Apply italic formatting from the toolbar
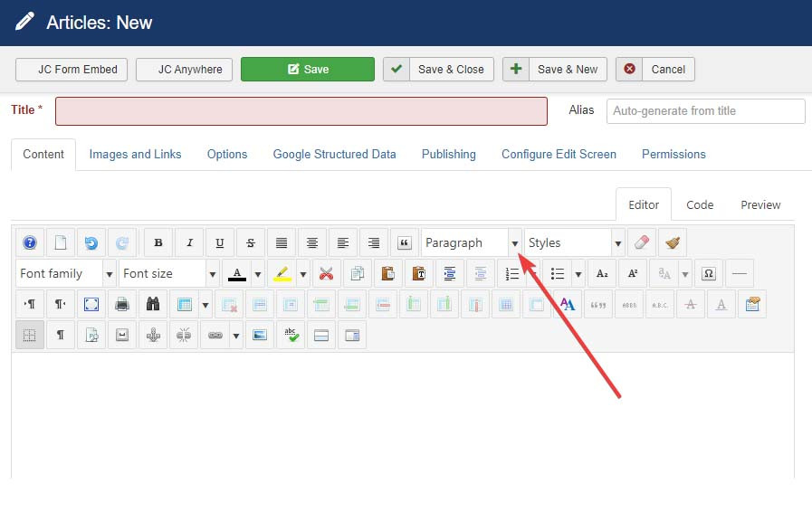Screen dimensions: 812x512 tap(190, 242)
